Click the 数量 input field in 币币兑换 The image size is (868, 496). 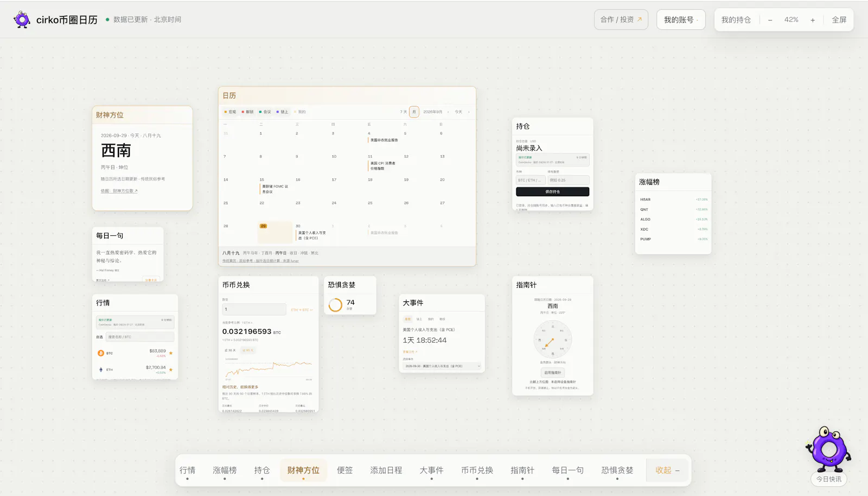(x=254, y=309)
